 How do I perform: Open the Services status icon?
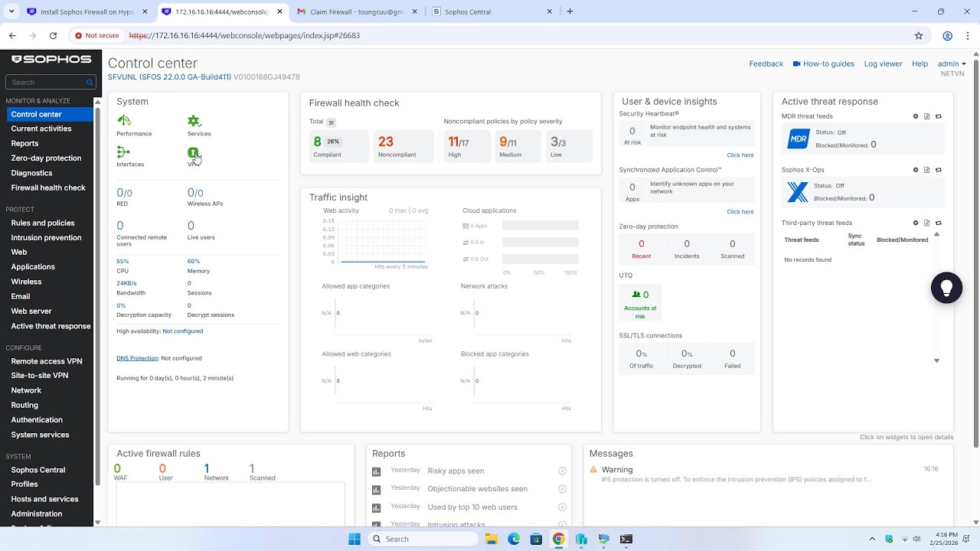(194, 121)
